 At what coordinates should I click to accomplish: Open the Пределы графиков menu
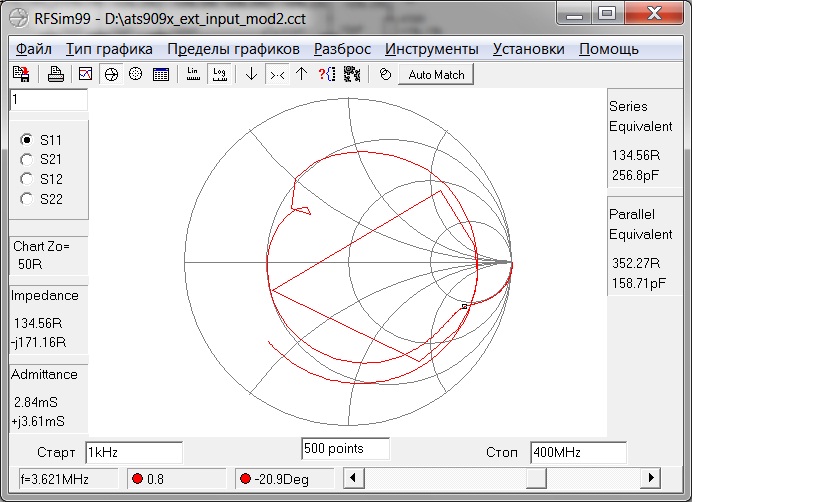pos(233,49)
